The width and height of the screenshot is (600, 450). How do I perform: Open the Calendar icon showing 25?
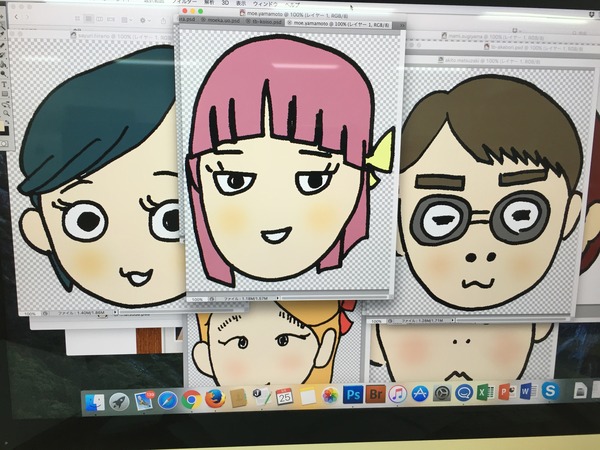point(284,397)
